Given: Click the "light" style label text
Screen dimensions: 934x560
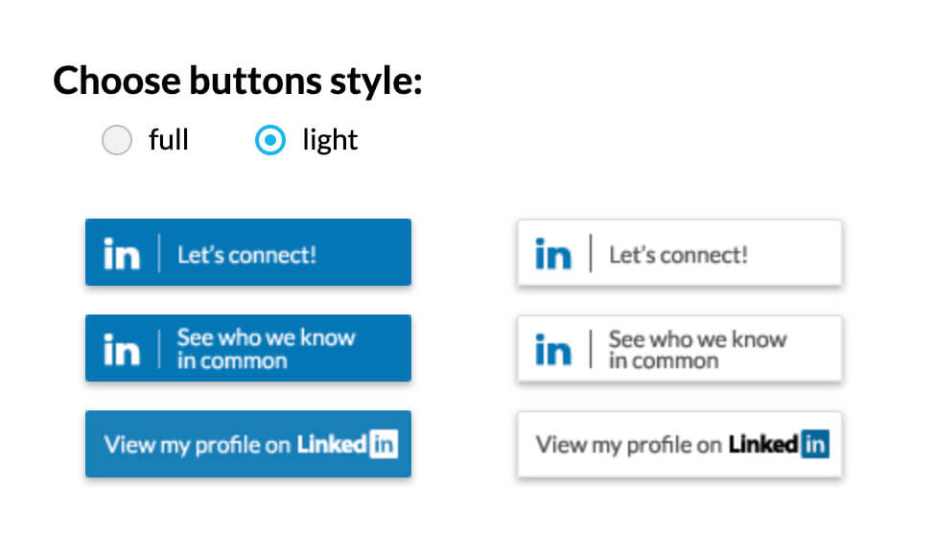Looking at the screenshot, I should pos(330,140).
